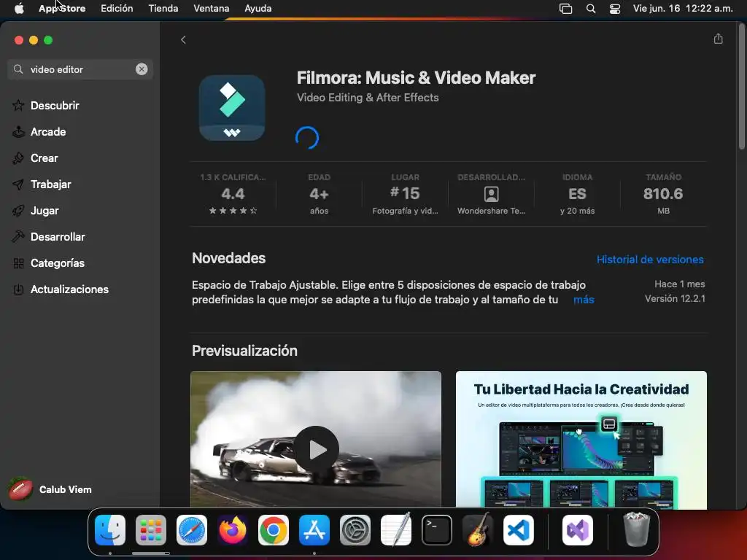Image resolution: width=747 pixels, height=560 pixels.
Task: Open the Ventana menu
Action: click(x=211, y=8)
